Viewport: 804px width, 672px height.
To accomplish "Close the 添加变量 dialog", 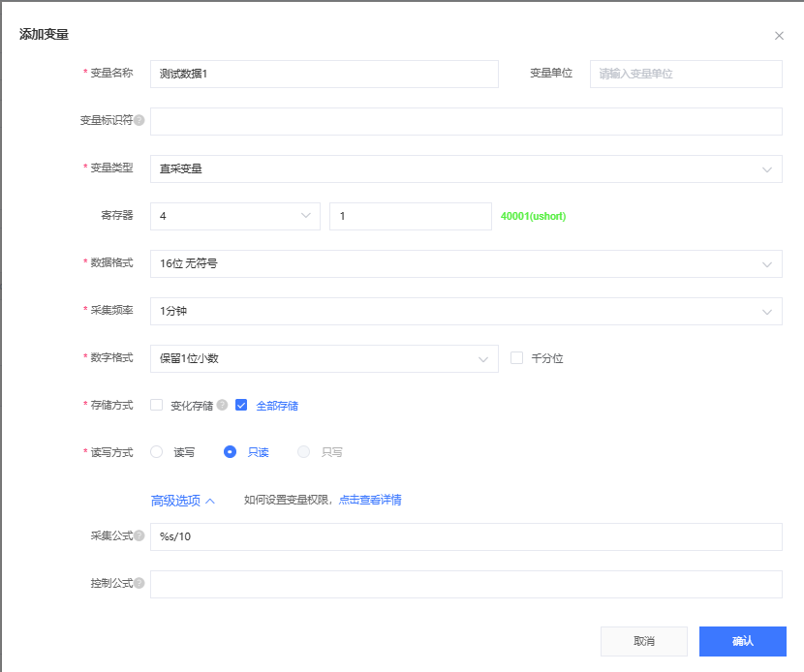I will click(779, 36).
